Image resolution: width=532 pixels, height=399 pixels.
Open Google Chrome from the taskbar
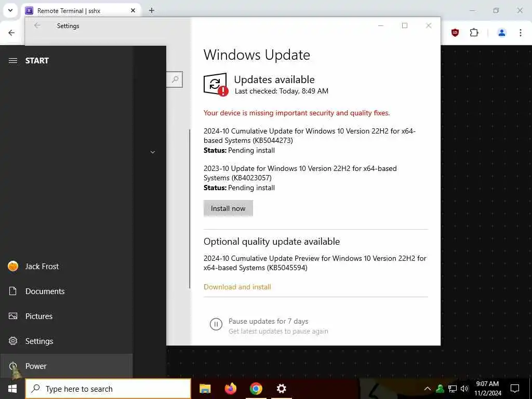pos(256,389)
